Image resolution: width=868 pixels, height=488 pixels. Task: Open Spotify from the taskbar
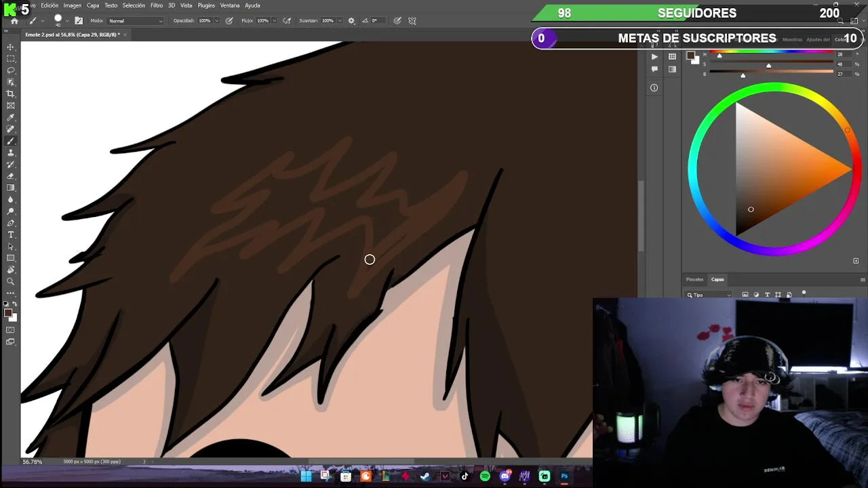click(485, 476)
